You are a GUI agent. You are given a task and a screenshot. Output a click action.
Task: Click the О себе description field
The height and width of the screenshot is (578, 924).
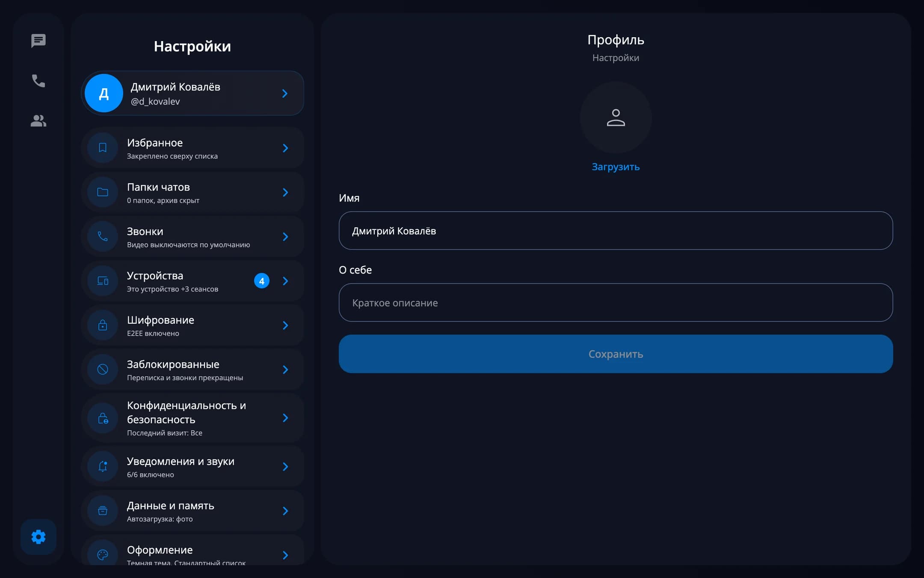point(616,303)
